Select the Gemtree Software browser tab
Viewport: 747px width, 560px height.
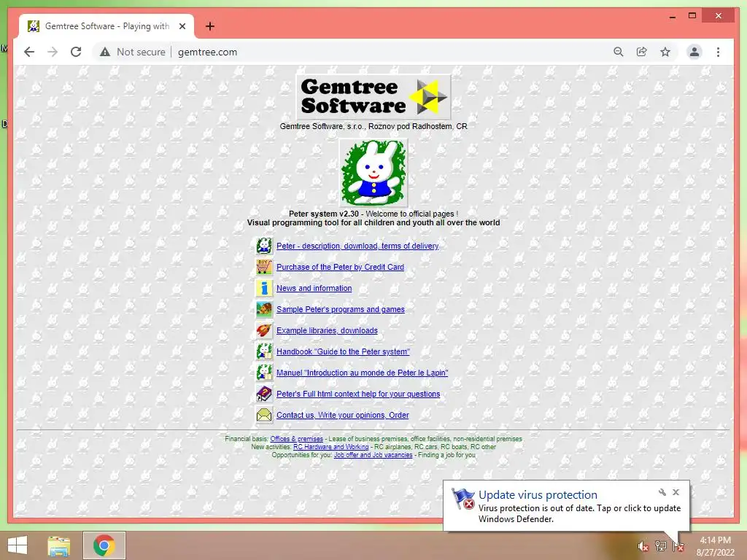pos(107,26)
